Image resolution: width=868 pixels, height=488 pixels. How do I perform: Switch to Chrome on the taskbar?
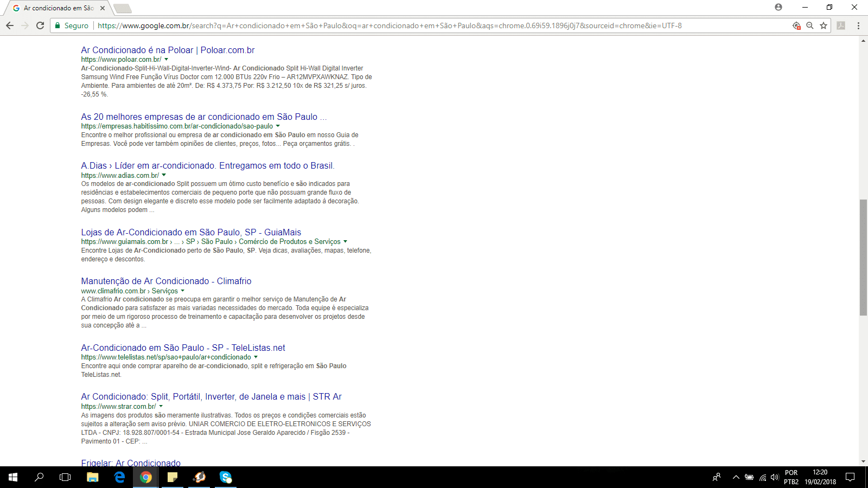coord(146,477)
